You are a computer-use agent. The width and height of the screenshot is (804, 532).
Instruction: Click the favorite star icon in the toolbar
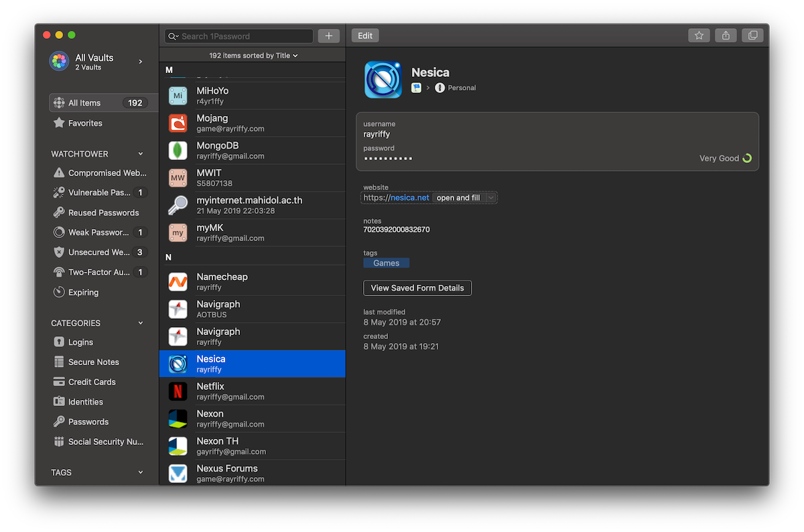tap(699, 36)
